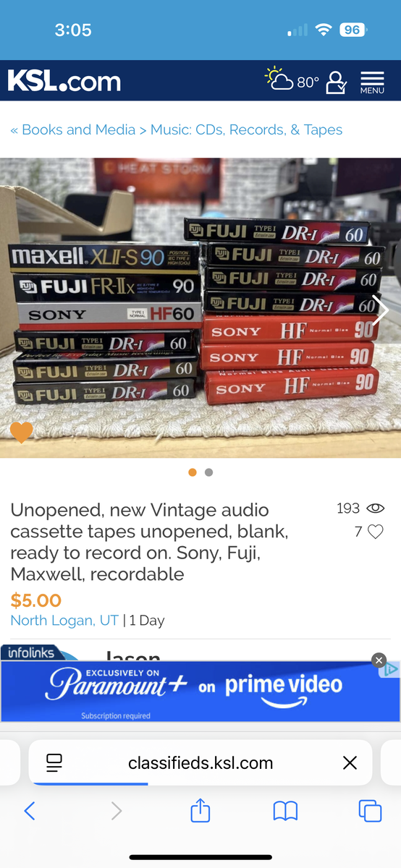
Task: Open Safari bookmarks book icon
Action: 285,811
